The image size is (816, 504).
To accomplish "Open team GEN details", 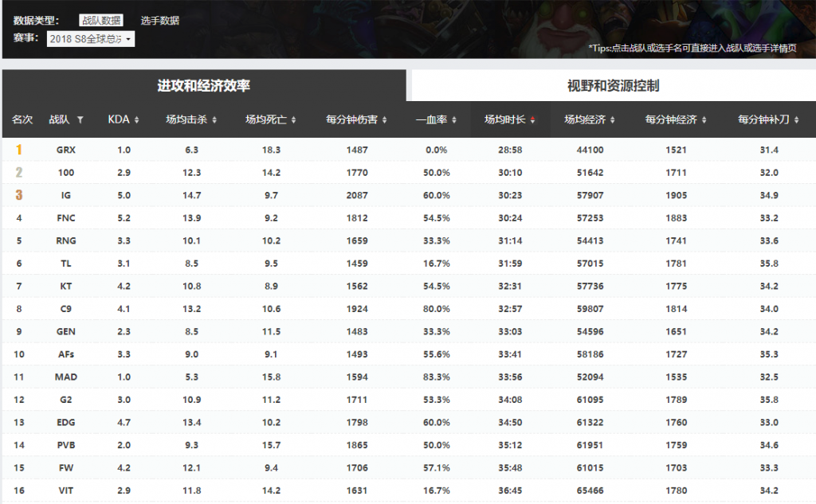I will click(66, 332).
